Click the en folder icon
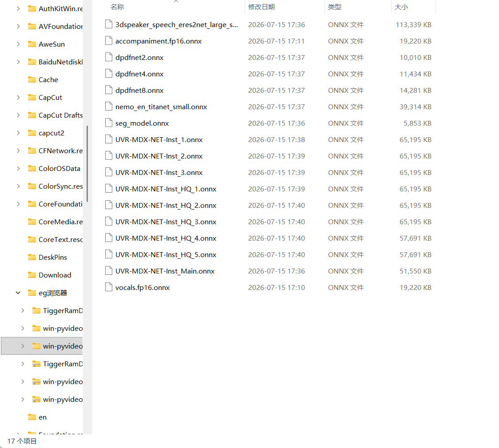The image size is (499, 448). tap(32, 417)
